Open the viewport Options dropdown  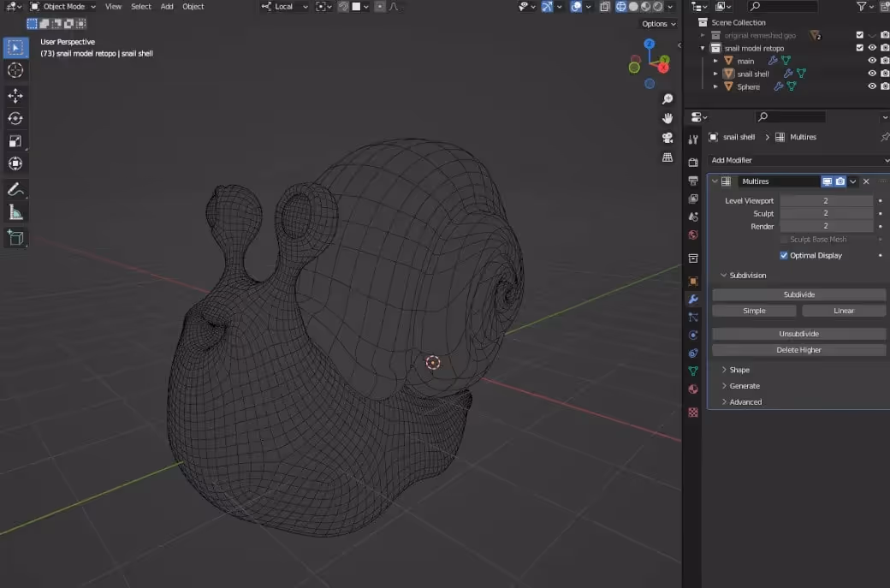(x=658, y=24)
